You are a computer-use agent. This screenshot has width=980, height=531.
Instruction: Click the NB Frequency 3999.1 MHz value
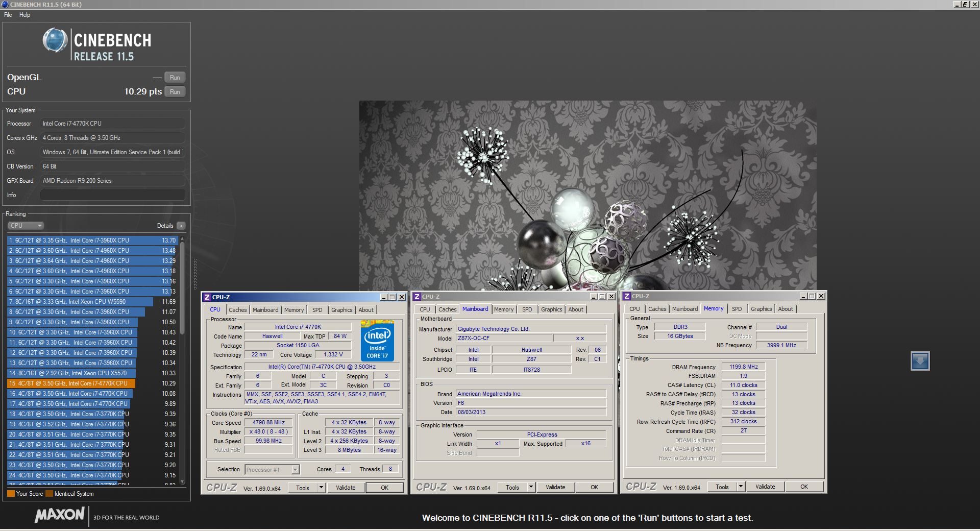(x=781, y=345)
